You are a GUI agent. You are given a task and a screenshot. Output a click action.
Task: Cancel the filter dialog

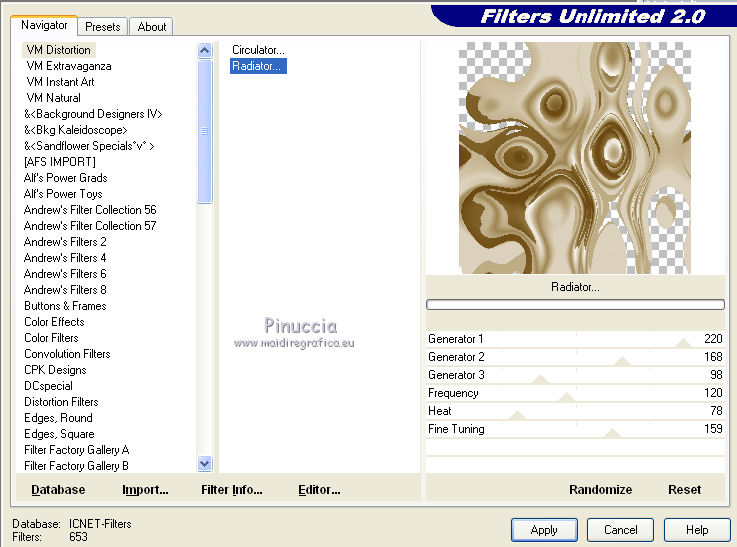[x=620, y=530]
